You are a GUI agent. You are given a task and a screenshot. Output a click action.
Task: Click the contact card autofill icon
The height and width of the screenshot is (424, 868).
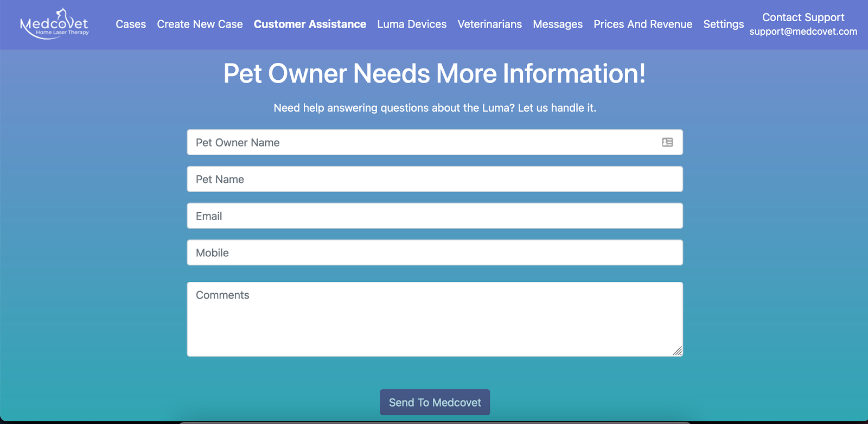(x=667, y=142)
